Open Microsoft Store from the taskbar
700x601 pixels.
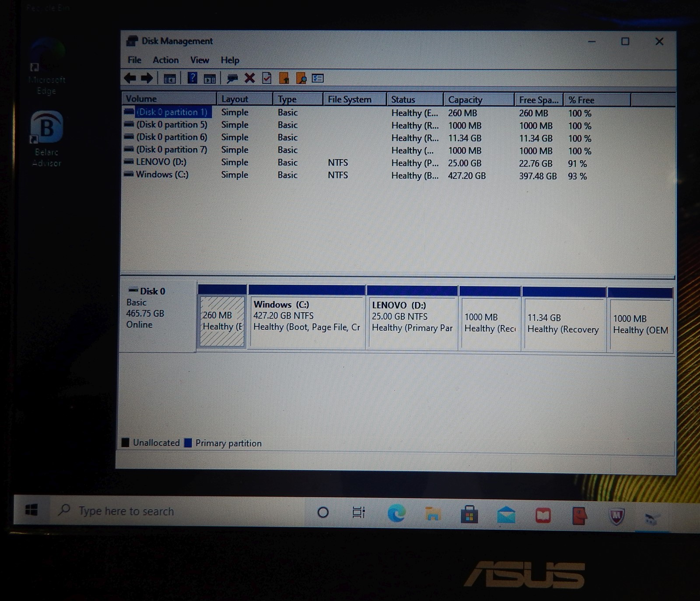point(469,514)
